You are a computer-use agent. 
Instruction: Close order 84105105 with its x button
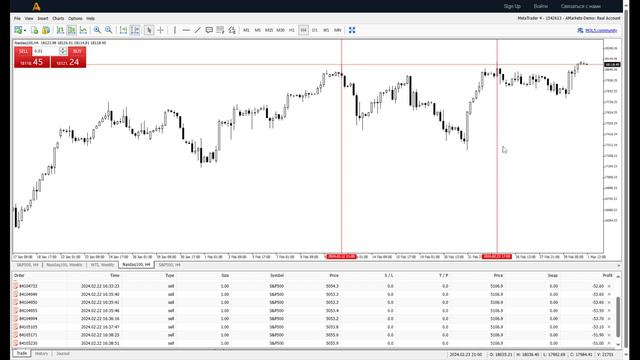pyautogui.click(x=609, y=327)
